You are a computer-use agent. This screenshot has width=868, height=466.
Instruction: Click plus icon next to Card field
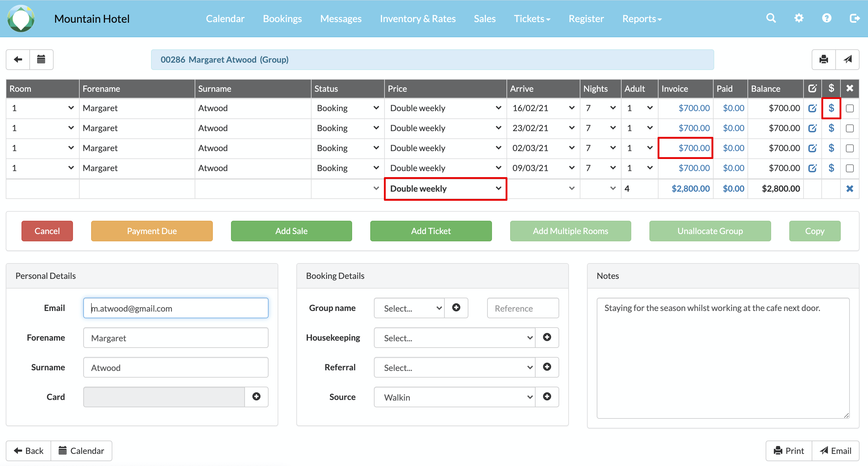256,397
